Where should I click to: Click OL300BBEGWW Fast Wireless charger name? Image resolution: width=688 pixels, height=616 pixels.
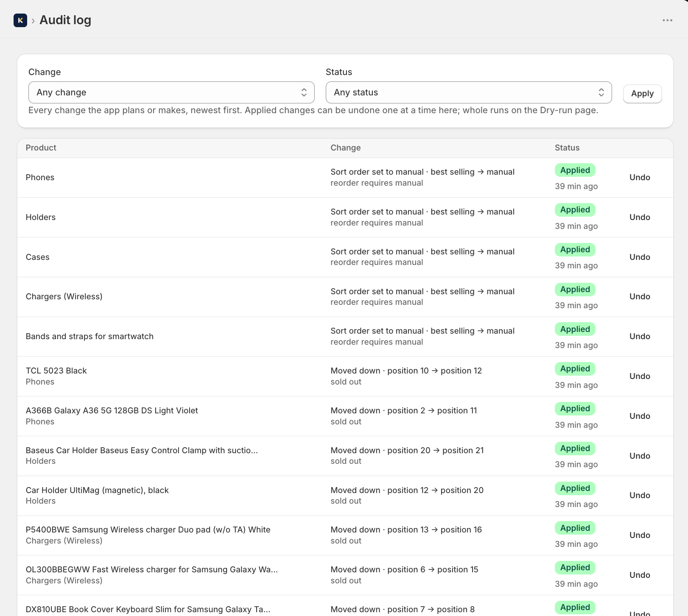152,570
